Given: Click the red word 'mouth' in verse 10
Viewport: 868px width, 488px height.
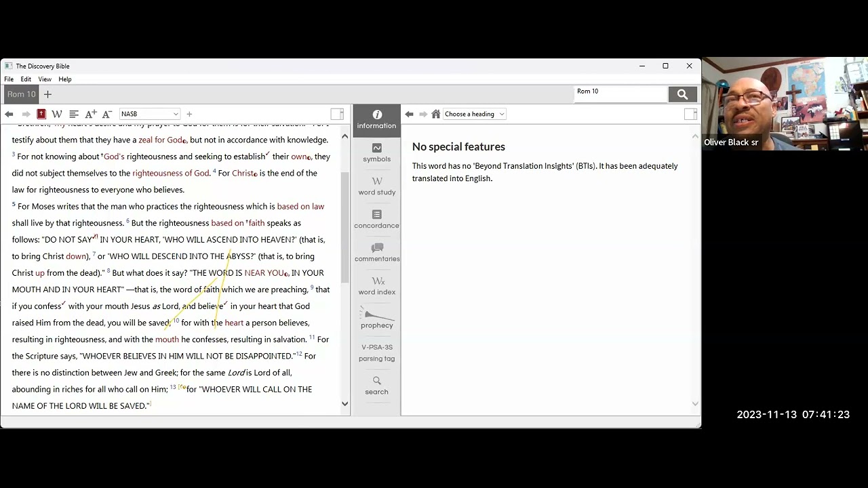Looking at the screenshot, I should click(167, 339).
